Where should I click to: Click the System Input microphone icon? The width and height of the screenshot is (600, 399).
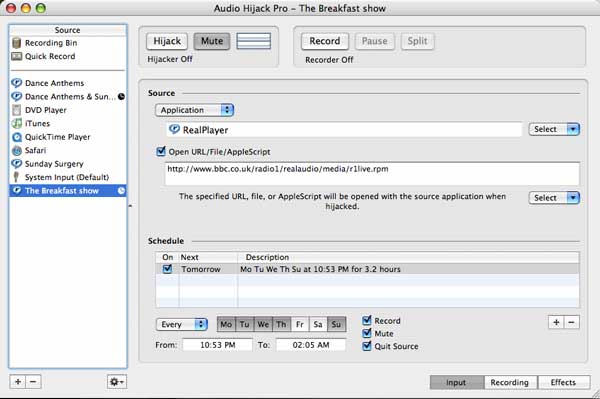pos(16,177)
